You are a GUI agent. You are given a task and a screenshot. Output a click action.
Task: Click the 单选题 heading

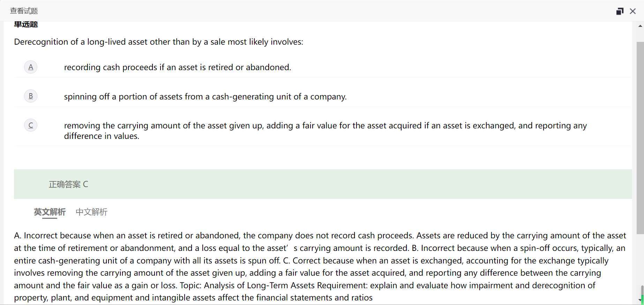pos(26,24)
